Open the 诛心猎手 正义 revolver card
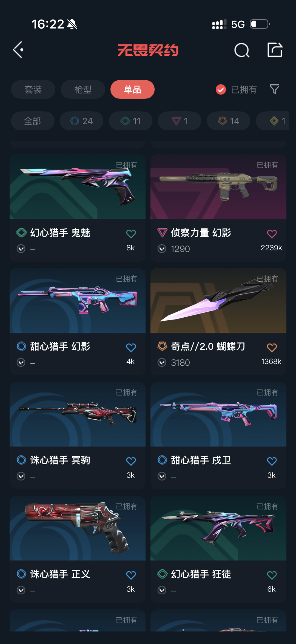 tap(78, 549)
